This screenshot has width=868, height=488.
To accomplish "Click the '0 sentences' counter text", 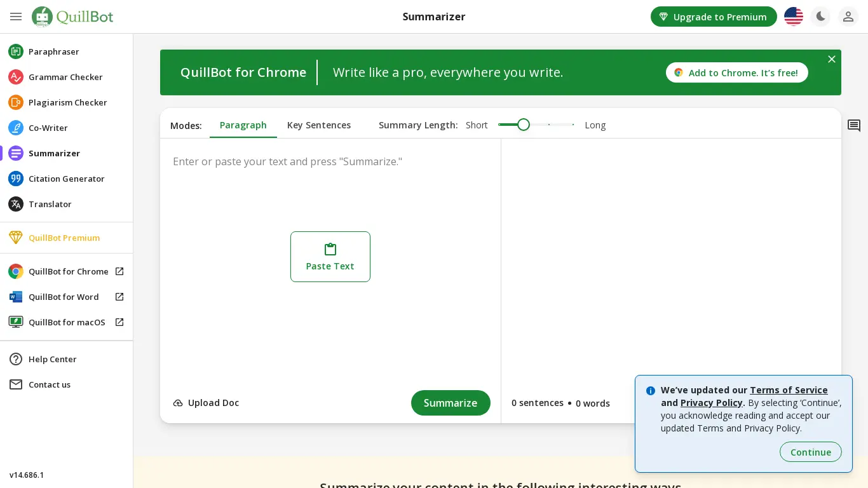I will pos(538,403).
